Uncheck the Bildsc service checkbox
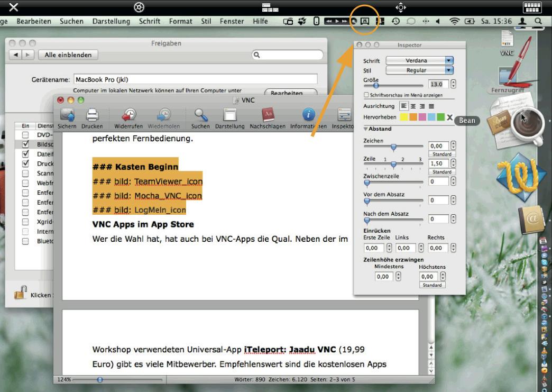Screen dimensions: 552x392 click(x=25, y=144)
